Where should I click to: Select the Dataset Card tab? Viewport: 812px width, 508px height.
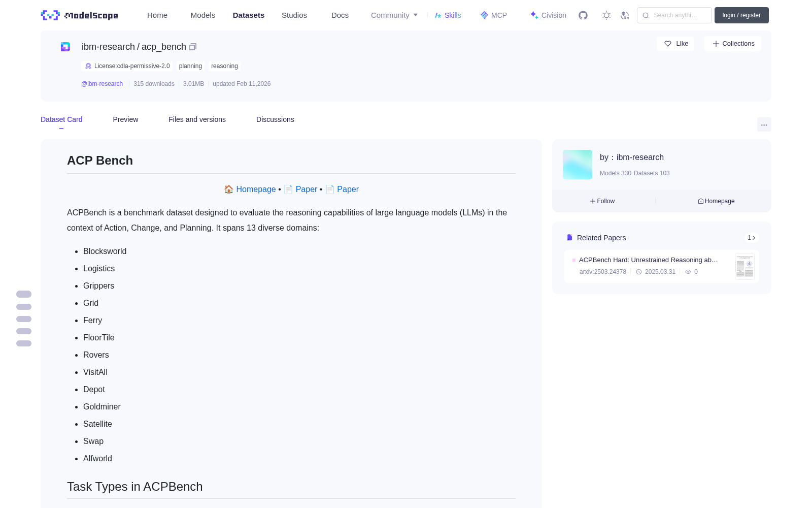pos(61,119)
